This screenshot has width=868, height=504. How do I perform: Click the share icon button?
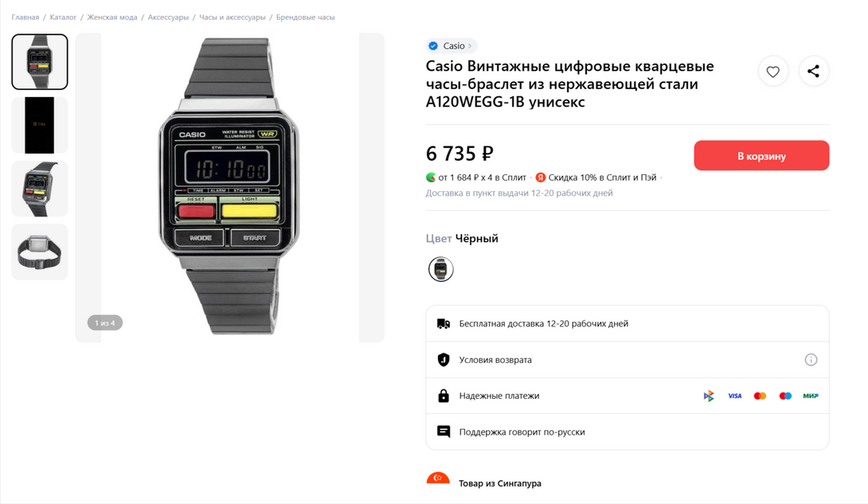tap(813, 72)
